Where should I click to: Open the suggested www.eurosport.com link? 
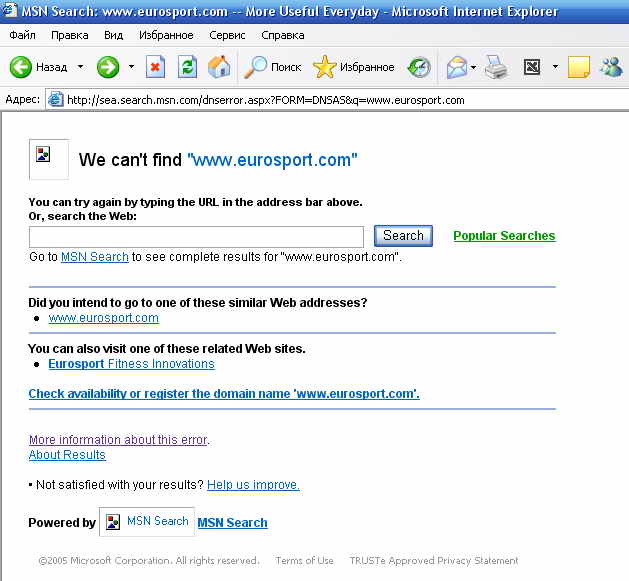tap(103, 318)
